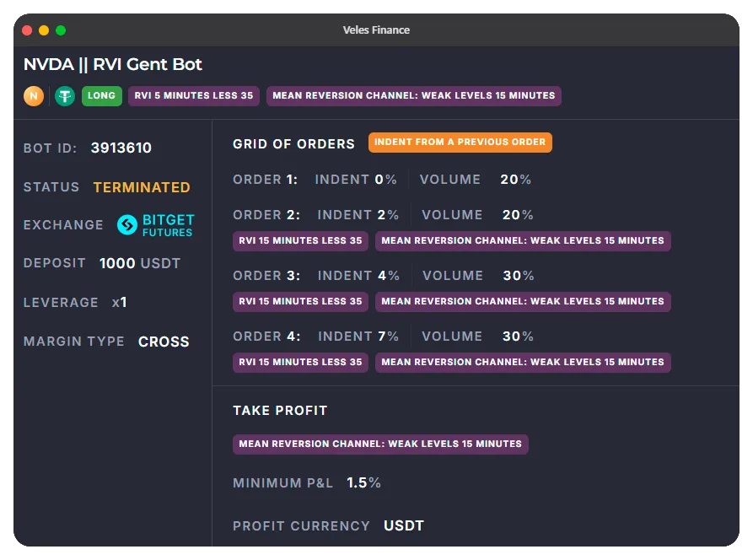Click the NVDA || RVI Gent Bot title

tap(113, 65)
